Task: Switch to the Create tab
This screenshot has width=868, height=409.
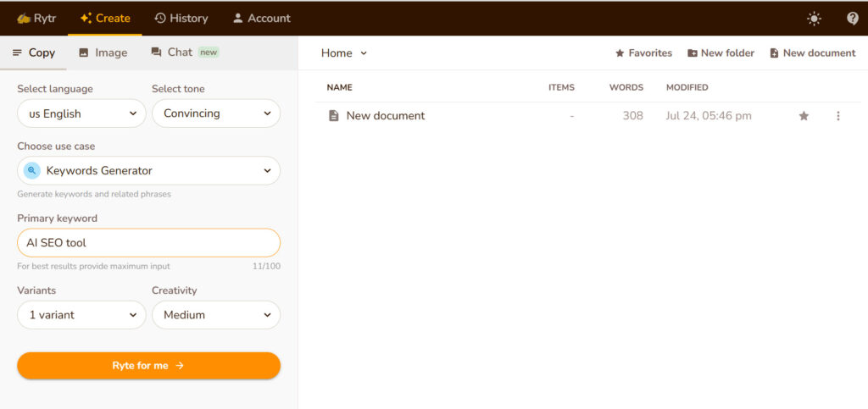Action: (x=105, y=19)
